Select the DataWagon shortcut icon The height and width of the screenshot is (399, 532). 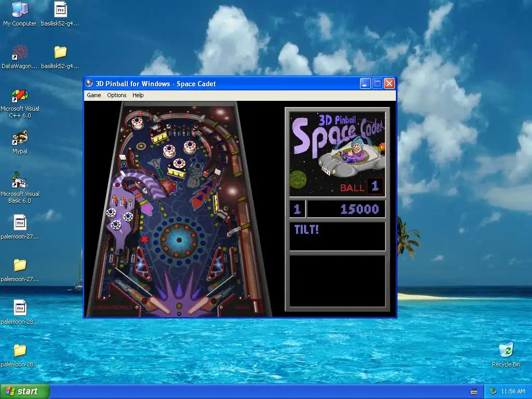[20, 57]
